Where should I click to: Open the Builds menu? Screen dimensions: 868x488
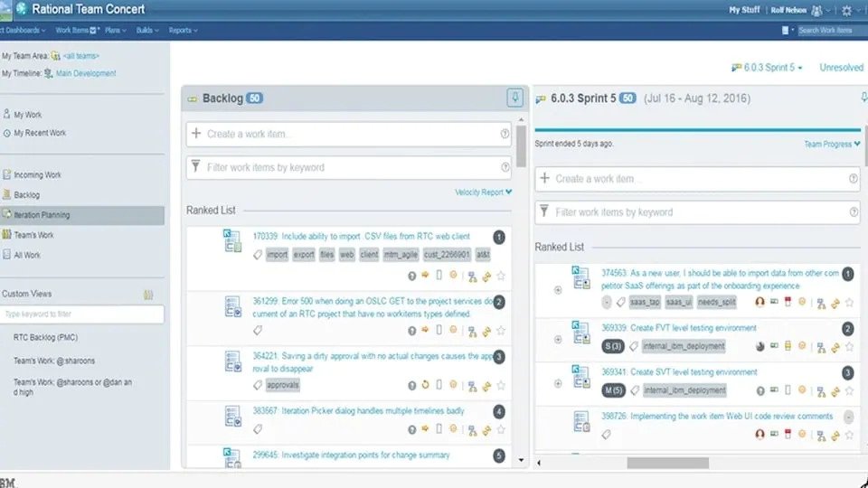[x=147, y=31]
